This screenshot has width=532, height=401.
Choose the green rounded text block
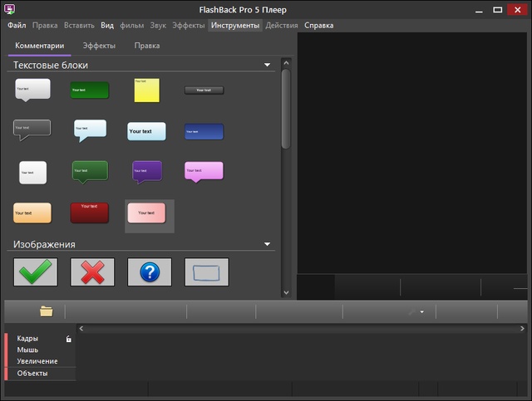(90, 90)
